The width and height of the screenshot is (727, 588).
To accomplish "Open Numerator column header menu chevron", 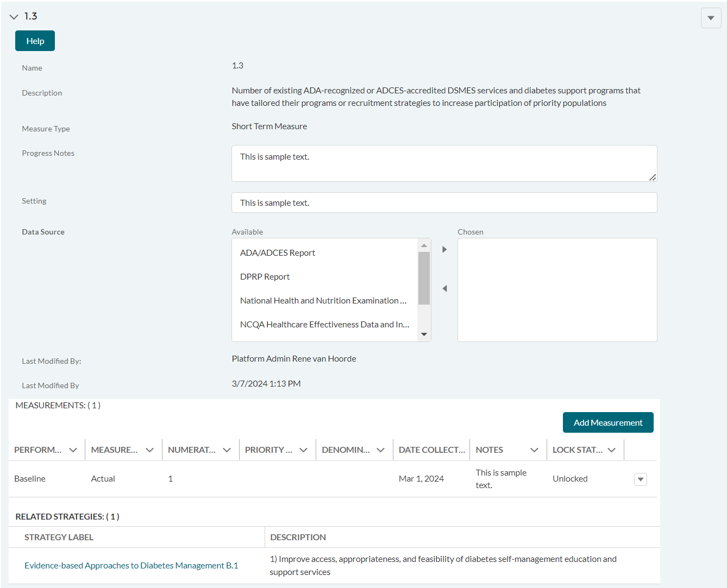I will click(227, 450).
